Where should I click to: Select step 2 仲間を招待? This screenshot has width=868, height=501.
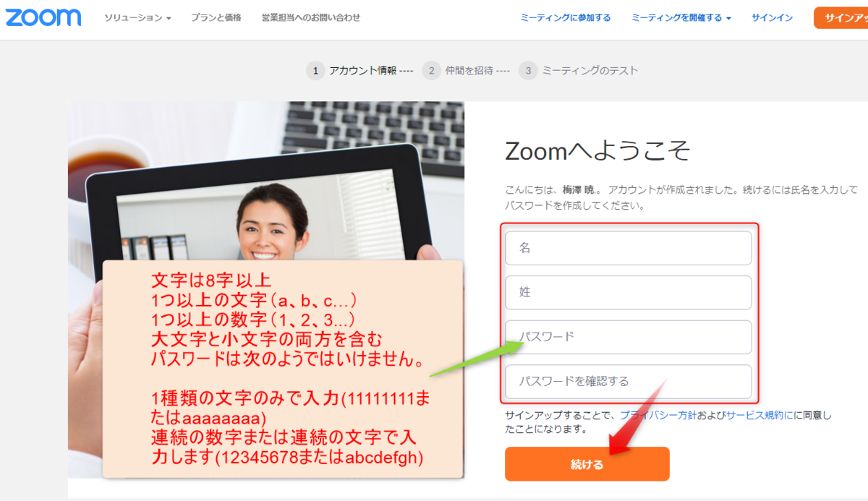click(466, 70)
